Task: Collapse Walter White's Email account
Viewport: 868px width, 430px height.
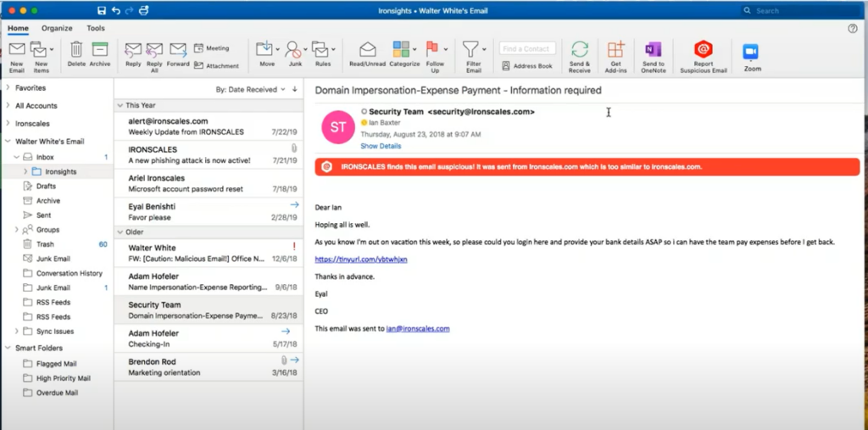Action: pyautogui.click(x=8, y=142)
